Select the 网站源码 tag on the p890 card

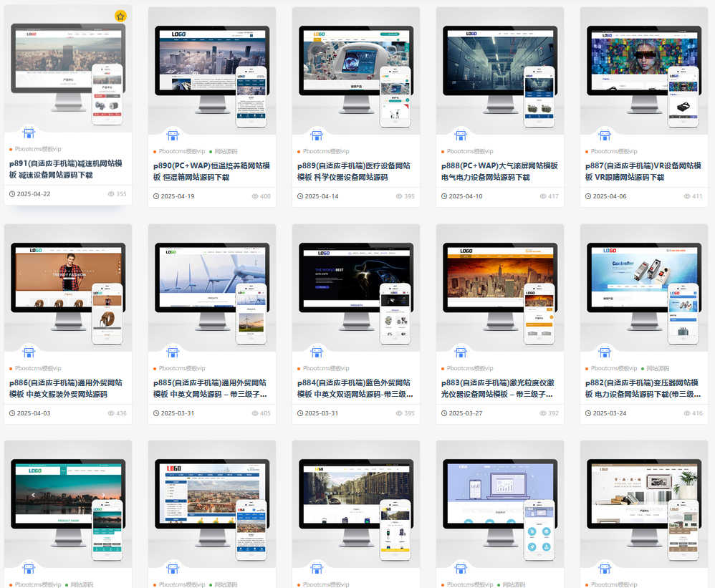tap(225, 152)
